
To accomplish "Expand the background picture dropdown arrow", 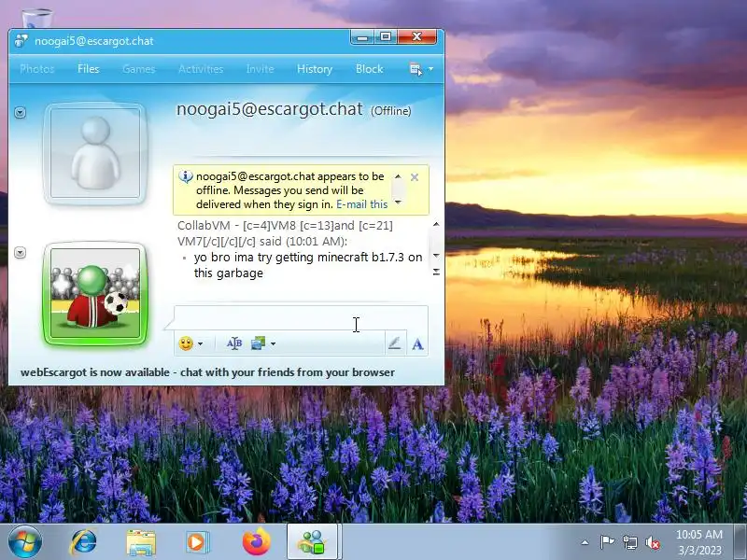I will click(x=273, y=343).
